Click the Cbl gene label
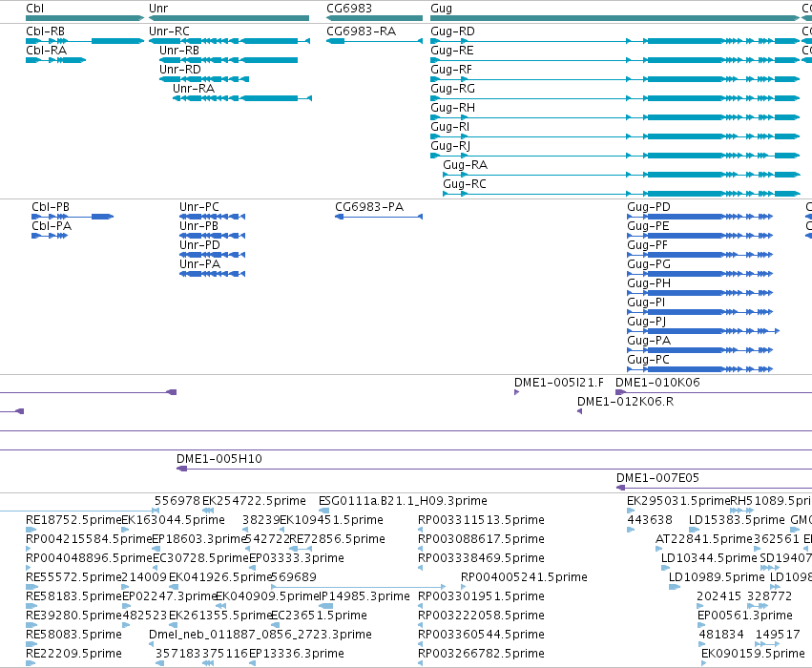This screenshot has width=812, height=668. pos(34,9)
